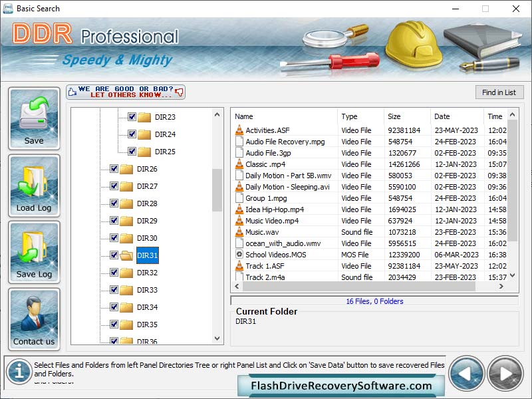Select the DIR29 folder in tree

tap(147, 221)
